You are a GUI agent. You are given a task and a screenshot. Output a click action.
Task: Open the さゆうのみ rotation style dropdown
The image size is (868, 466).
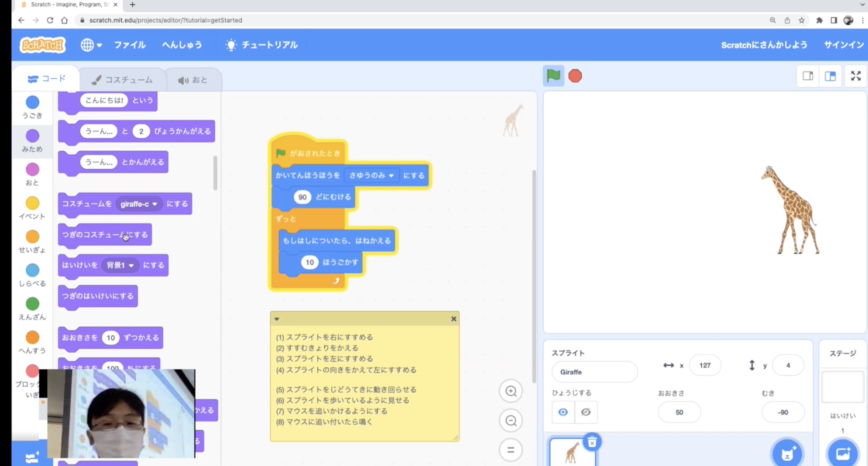371,176
